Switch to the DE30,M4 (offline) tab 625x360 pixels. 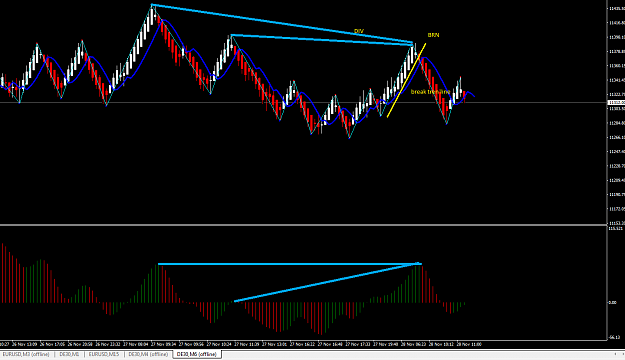[x=148, y=354]
